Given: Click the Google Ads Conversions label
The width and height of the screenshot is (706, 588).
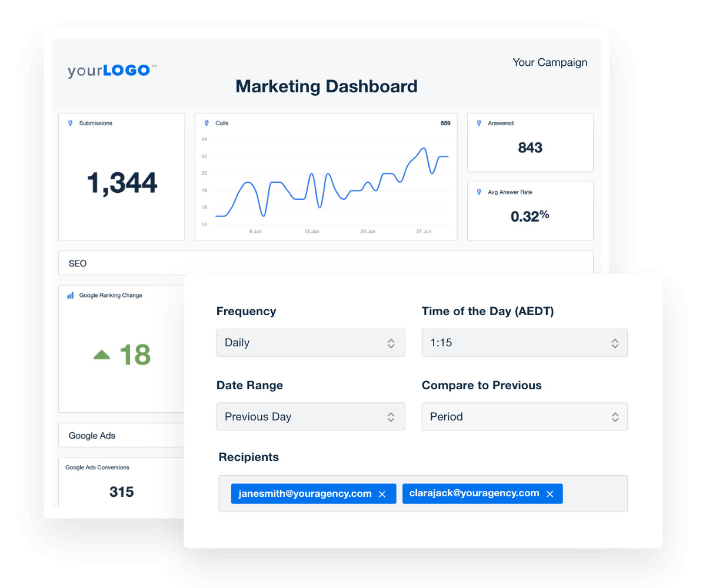Looking at the screenshot, I should pyautogui.click(x=97, y=467).
